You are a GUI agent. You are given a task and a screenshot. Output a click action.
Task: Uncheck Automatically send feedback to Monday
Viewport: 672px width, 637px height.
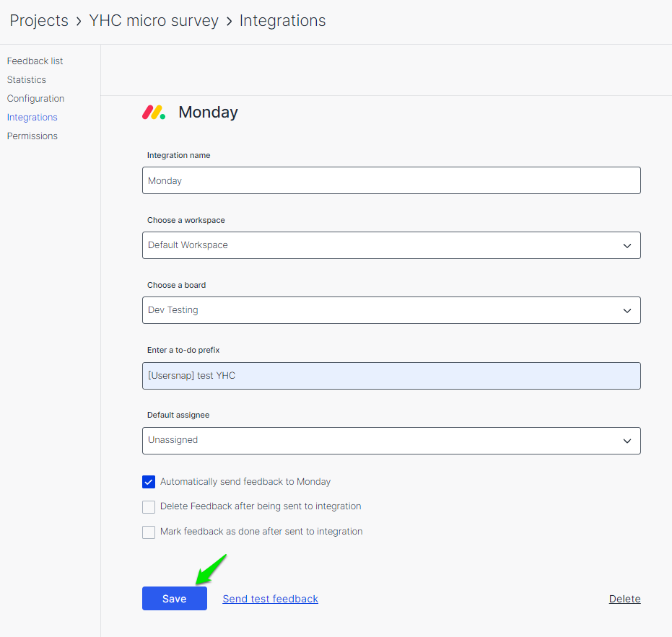[149, 482]
